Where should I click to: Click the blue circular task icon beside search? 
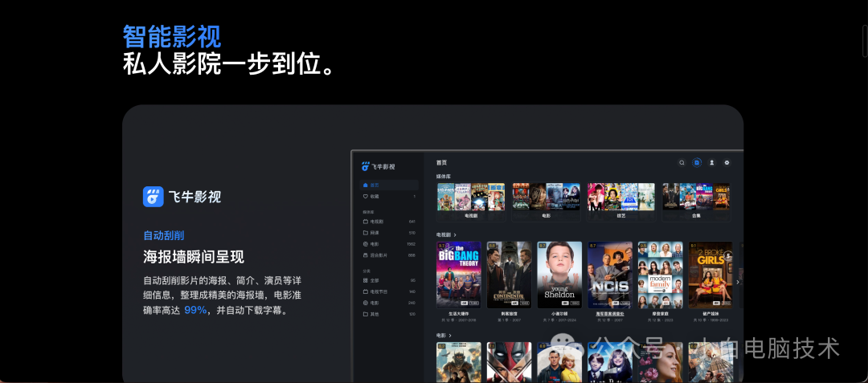(x=697, y=162)
